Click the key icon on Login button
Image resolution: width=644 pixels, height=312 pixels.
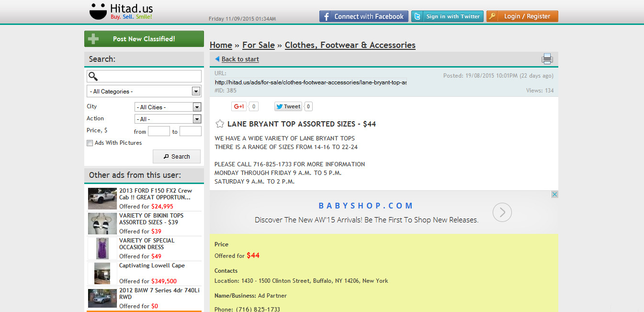tap(492, 16)
